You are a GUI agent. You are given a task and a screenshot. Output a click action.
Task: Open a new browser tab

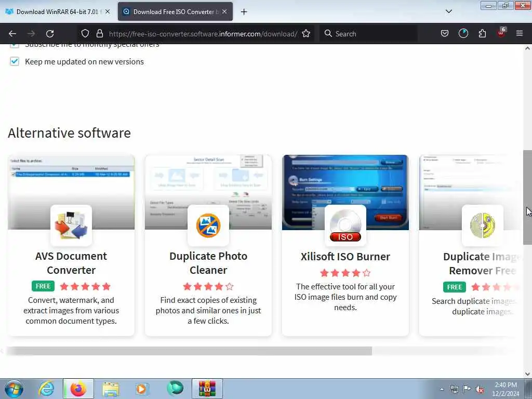(x=244, y=12)
